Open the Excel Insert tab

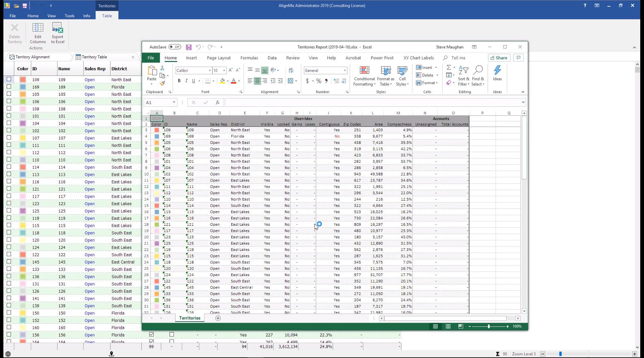click(191, 58)
